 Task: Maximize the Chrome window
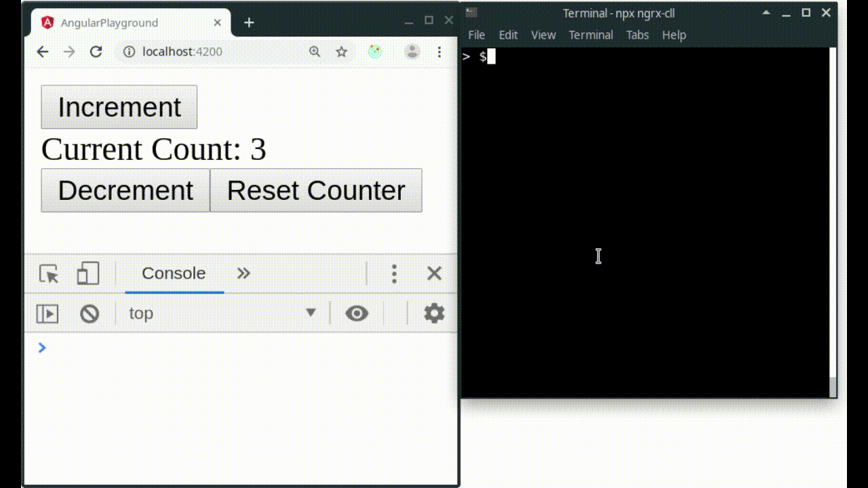pos(429,20)
